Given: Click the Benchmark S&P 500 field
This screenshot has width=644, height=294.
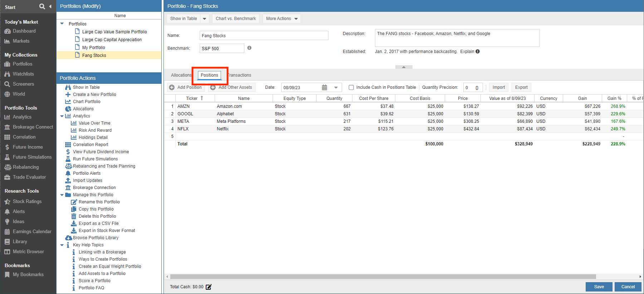Looking at the screenshot, I should click(222, 48).
